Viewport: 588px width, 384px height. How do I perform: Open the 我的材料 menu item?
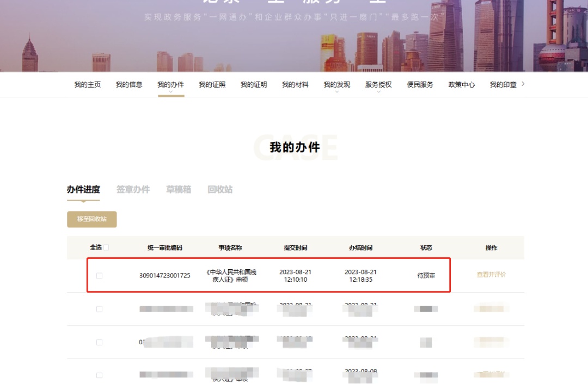295,85
